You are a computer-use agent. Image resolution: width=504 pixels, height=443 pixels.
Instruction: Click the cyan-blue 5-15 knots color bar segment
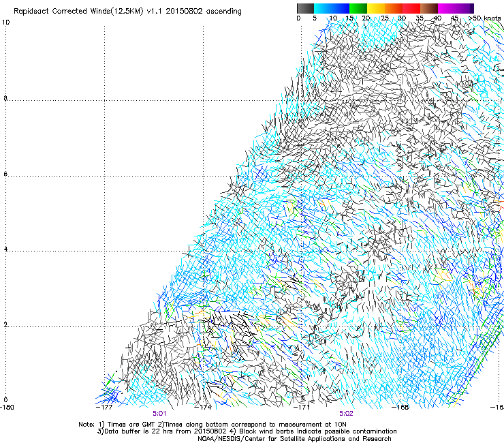(x=332, y=8)
